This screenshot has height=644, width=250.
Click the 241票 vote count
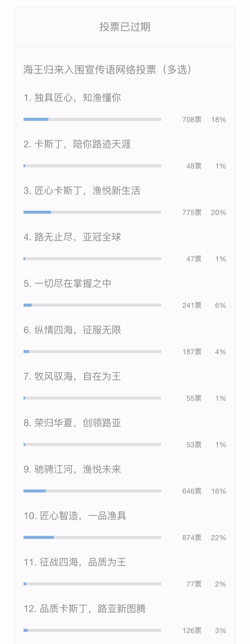pos(192,305)
